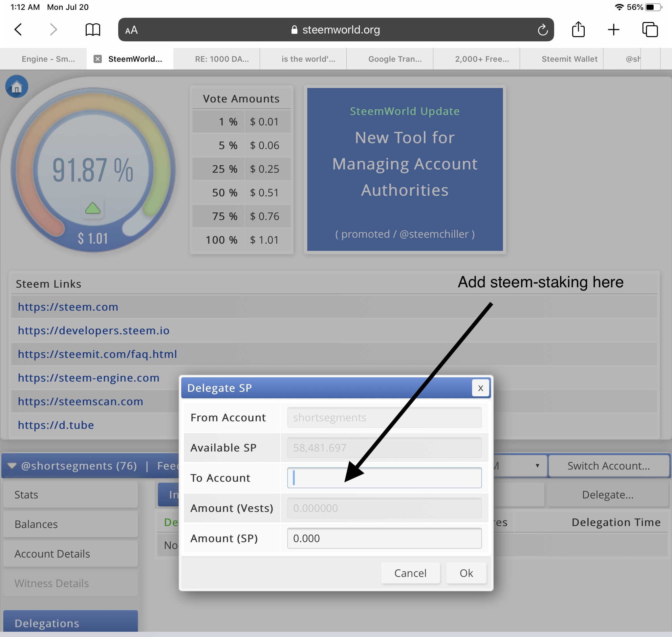Click the green voting power up arrow
Viewport: 672px width, 637px height.
(x=93, y=208)
